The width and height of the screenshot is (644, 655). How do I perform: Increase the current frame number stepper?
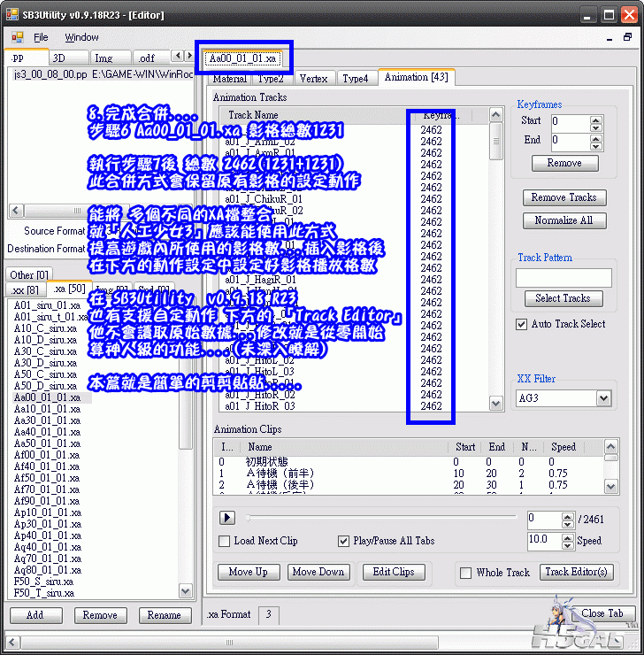tap(567, 516)
